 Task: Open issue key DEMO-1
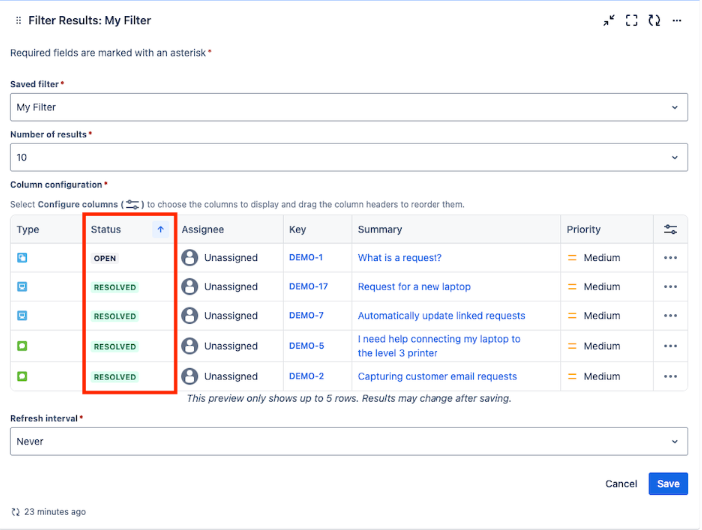[306, 257]
